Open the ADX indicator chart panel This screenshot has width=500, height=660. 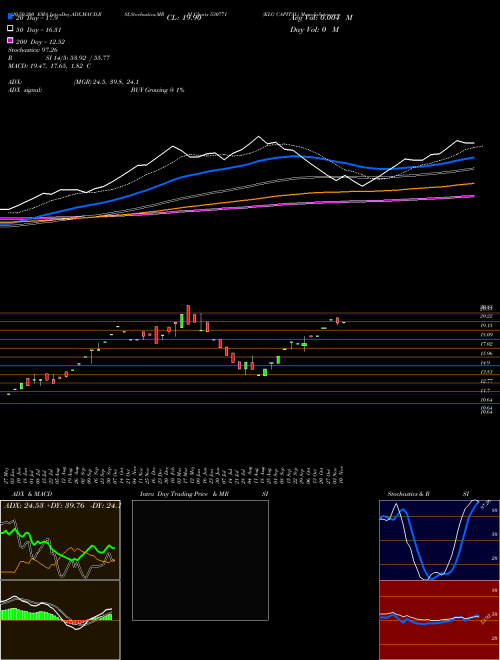60,540
